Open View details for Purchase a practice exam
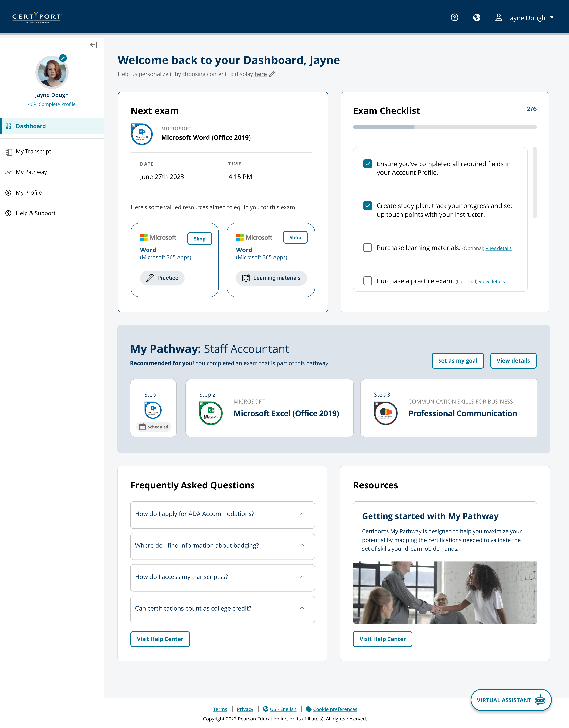The height and width of the screenshot is (728, 569). tap(492, 282)
